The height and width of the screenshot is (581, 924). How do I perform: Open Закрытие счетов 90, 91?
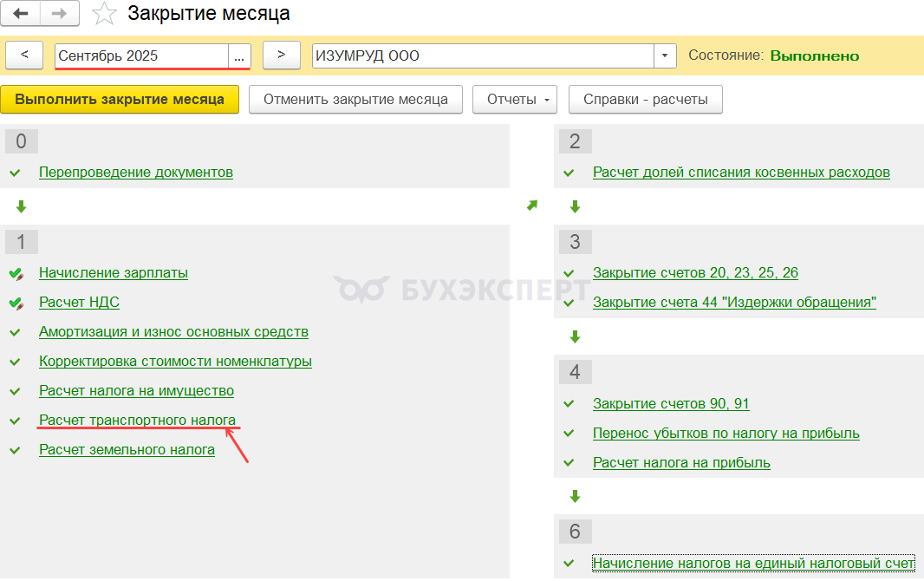[x=671, y=403]
